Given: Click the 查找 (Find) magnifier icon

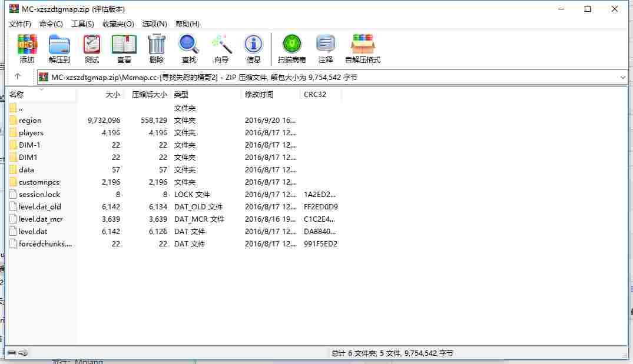Looking at the screenshot, I should tap(188, 44).
